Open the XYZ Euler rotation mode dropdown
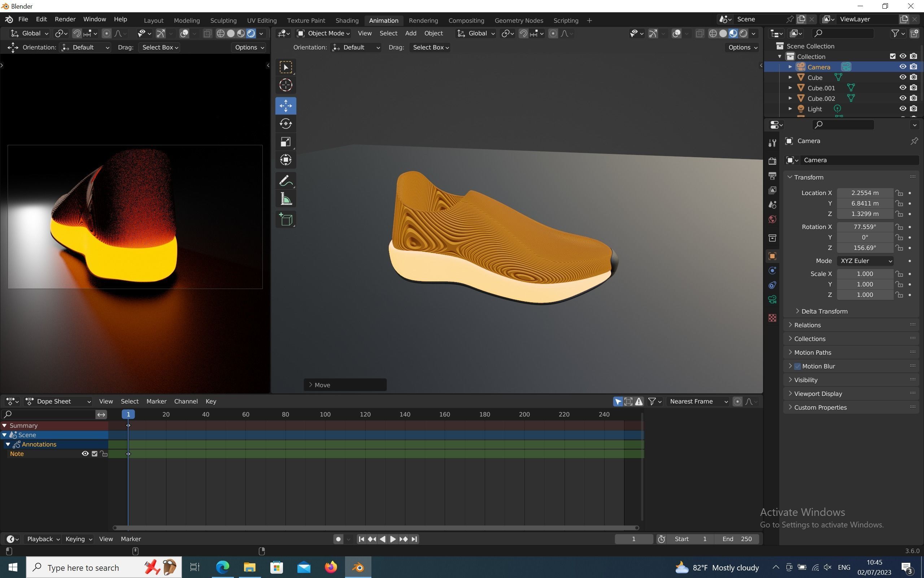 pyautogui.click(x=865, y=261)
